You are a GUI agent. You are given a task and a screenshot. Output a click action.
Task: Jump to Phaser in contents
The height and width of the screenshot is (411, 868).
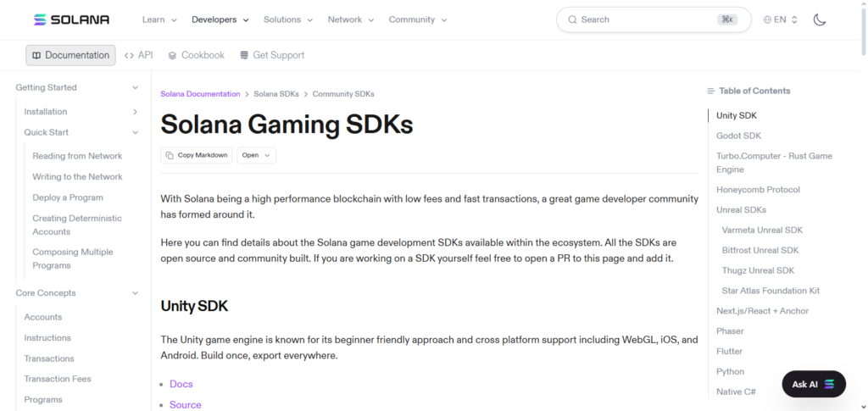coord(730,331)
